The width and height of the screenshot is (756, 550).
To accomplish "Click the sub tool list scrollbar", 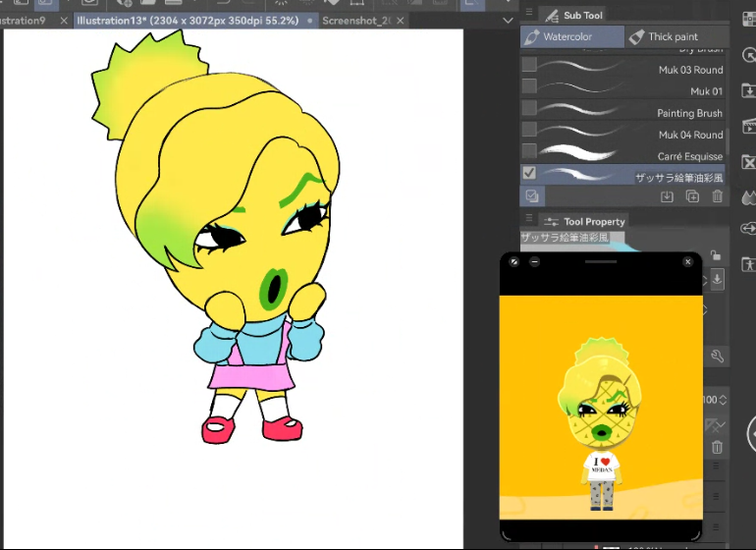I will 728,140.
